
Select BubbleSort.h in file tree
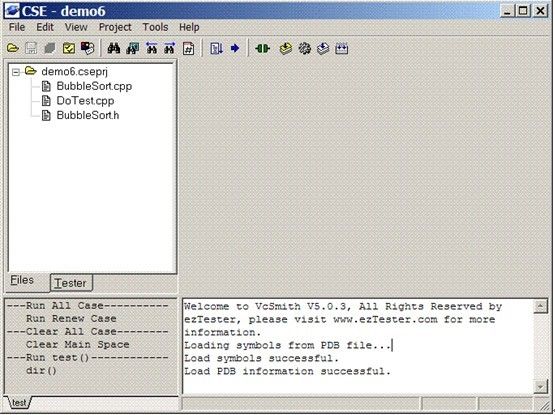click(88, 115)
